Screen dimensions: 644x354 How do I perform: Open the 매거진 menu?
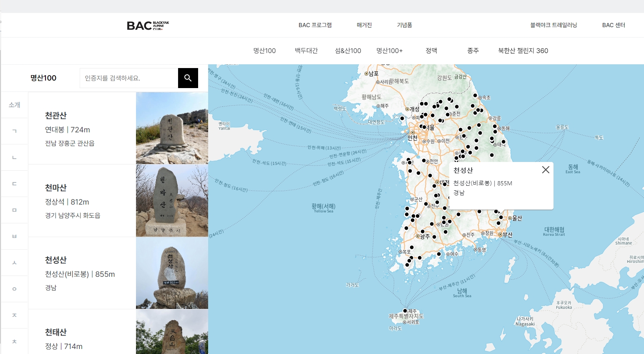pos(364,25)
